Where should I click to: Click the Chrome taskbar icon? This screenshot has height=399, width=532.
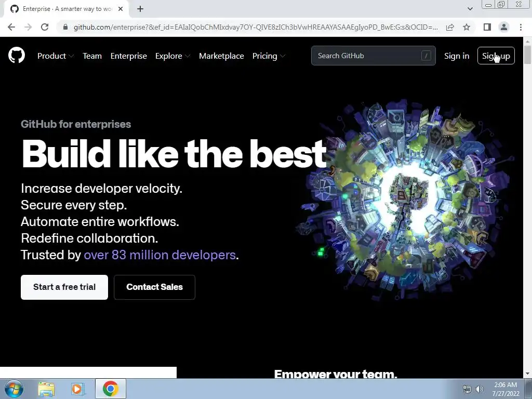point(110,389)
